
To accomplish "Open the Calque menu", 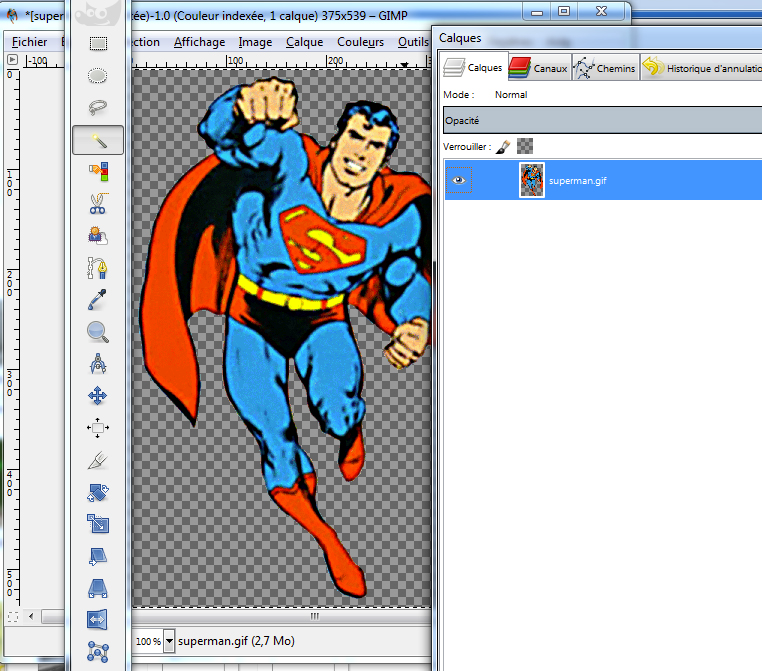I will click(304, 43).
